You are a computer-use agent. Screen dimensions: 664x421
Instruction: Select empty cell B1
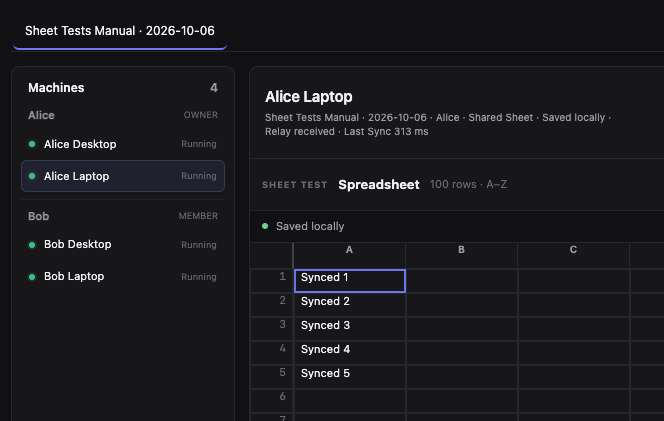462,280
